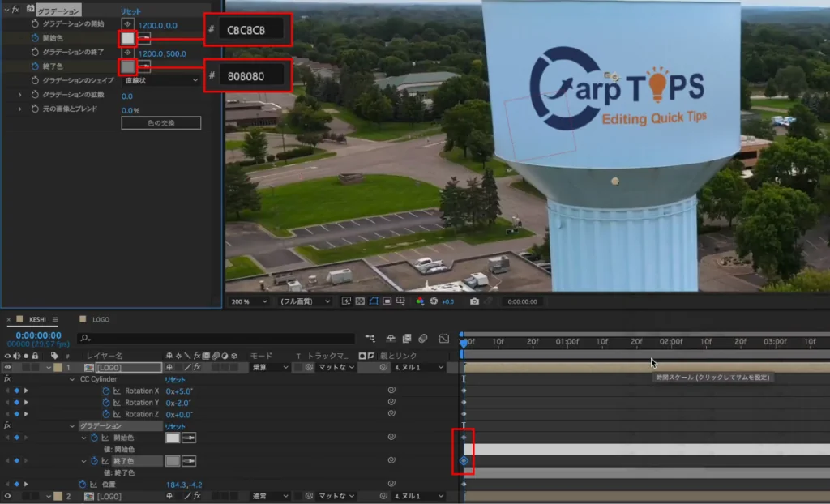Screen dimensions: 830x504
Task: Collapse CC Cylinder in timeline
Action: (72, 379)
